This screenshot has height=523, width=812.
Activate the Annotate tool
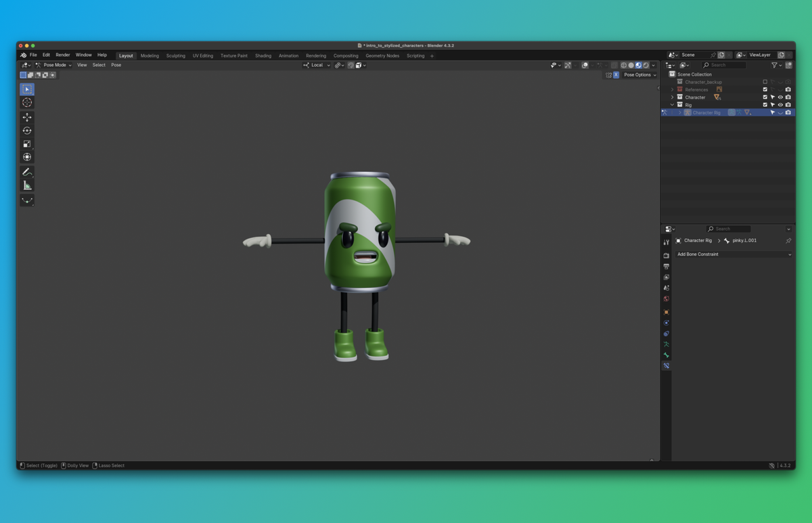(x=27, y=172)
